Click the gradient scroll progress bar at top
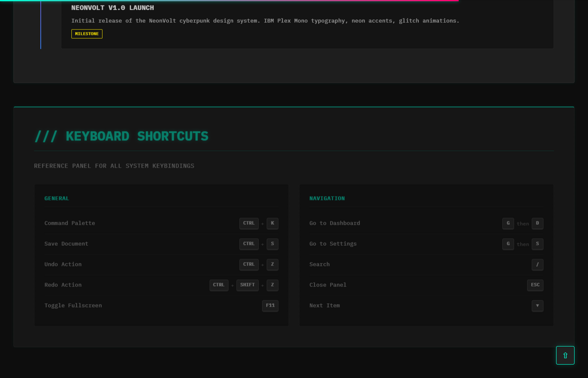This screenshot has height=378, width=588. tap(229, 1)
